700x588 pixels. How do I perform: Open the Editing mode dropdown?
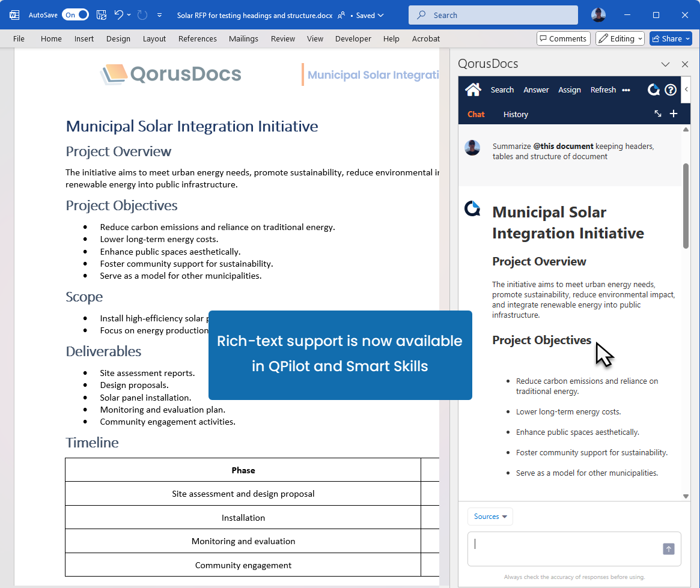click(x=620, y=39)
